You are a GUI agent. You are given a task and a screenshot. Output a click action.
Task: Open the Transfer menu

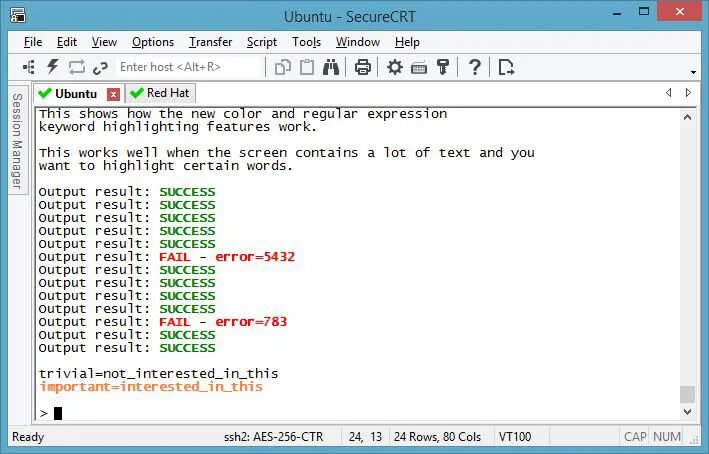pos(210,42)
